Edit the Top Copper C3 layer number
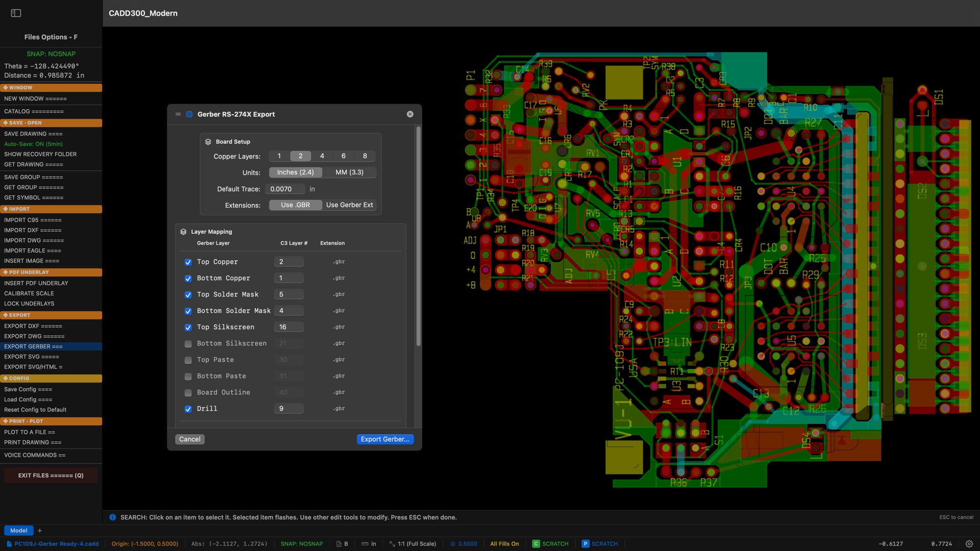The image size is (980, 551). click(289, 262)
